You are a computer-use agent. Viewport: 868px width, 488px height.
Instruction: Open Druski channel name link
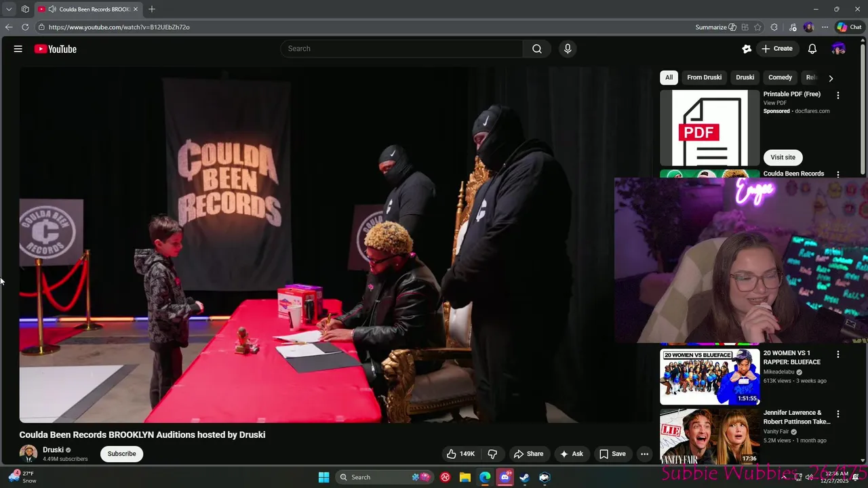(x=53, y=449)
